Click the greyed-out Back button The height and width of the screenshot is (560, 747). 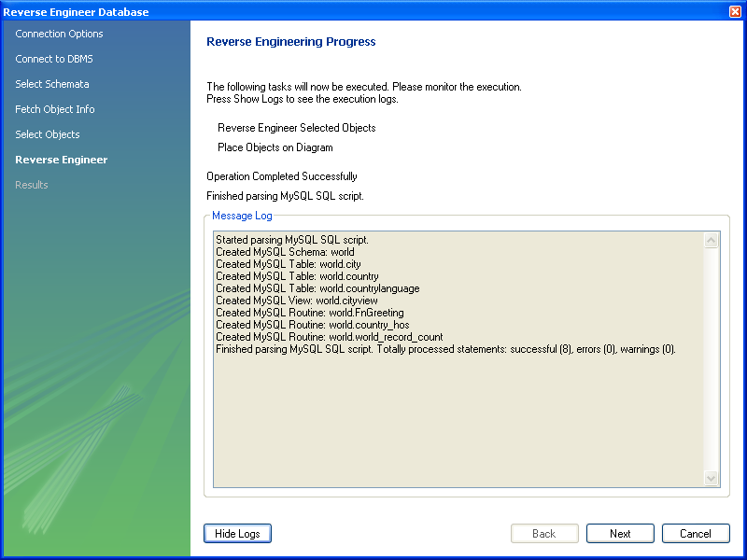[x=543, y=534]
